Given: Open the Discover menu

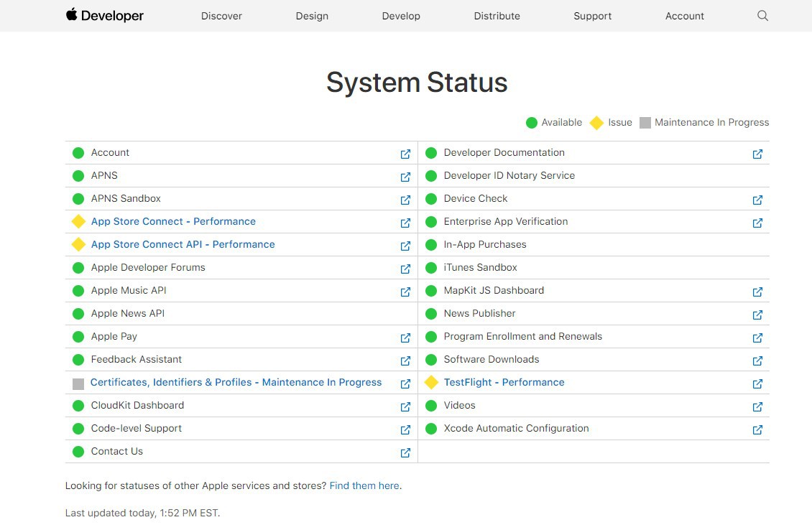Looking at the screenshot, I should click(221, 16).
